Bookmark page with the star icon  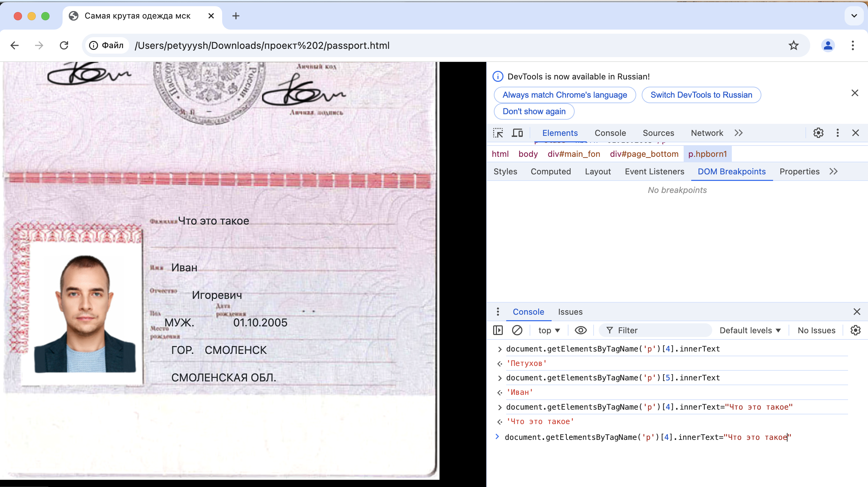793,45
